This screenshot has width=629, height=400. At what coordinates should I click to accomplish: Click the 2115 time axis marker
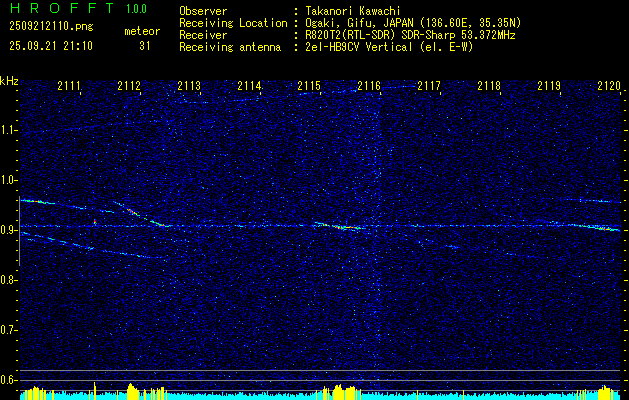(309, 86)
